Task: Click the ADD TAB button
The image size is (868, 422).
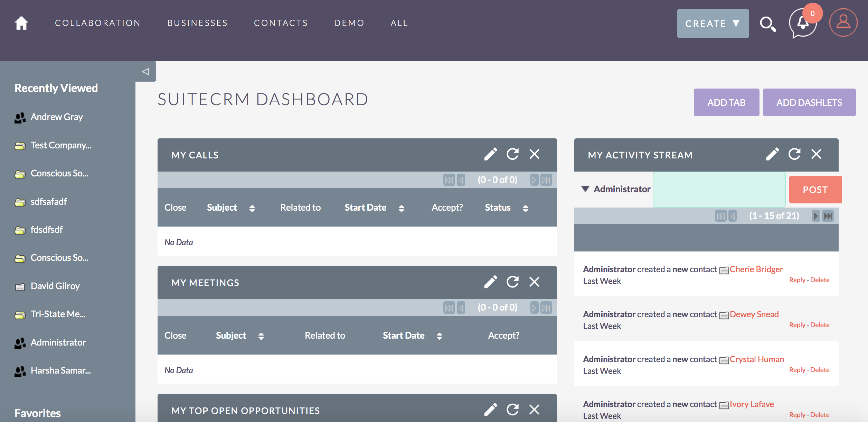Action: [x=726, y=102]
